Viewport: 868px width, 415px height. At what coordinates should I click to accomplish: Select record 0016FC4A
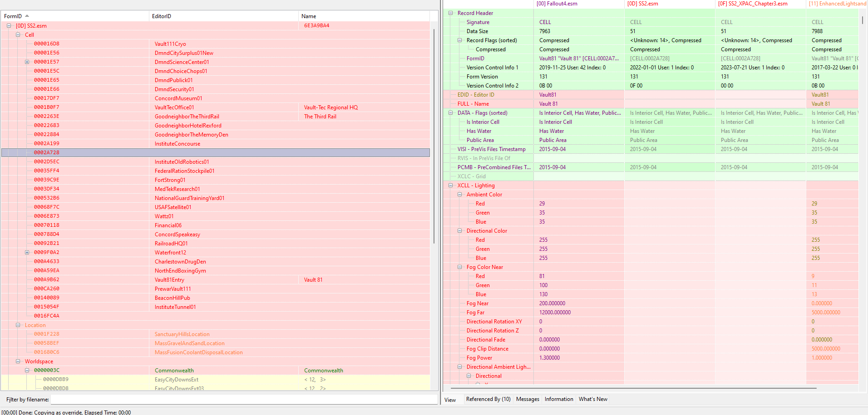tap(215, 316)
